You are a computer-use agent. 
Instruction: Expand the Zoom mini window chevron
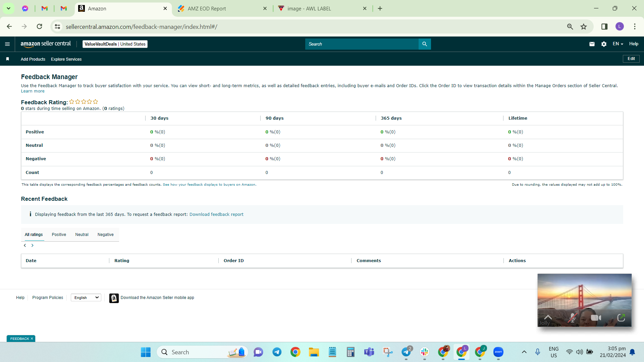tap(548, 317)
